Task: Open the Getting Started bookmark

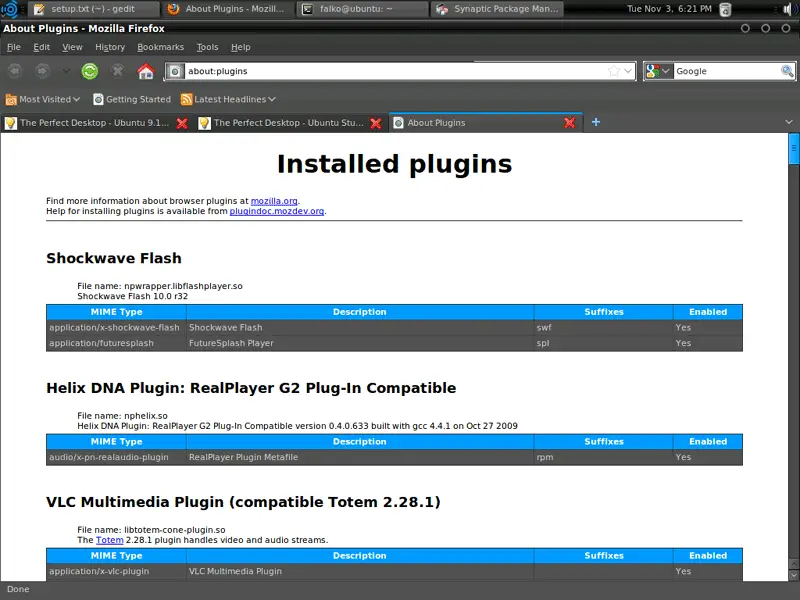Action: [132, 99]
